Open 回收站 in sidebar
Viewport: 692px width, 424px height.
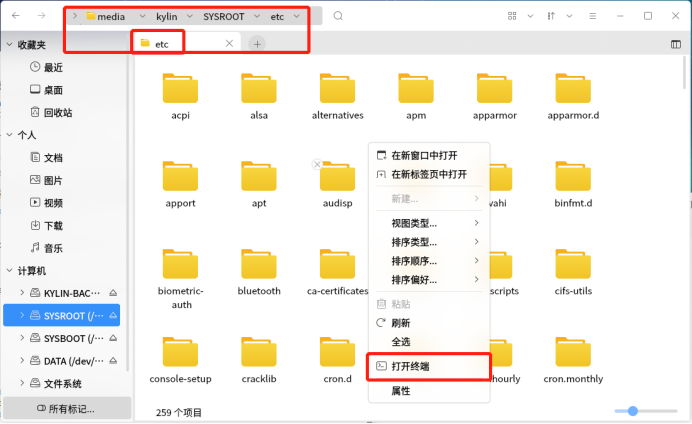point(51,112)
